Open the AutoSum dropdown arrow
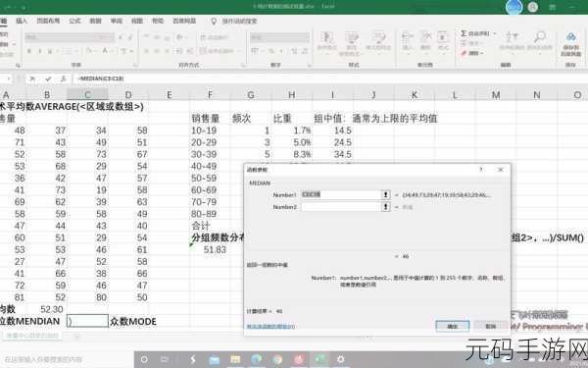The height and width of the screenshot is (368, 588). [x=495, y=33]
